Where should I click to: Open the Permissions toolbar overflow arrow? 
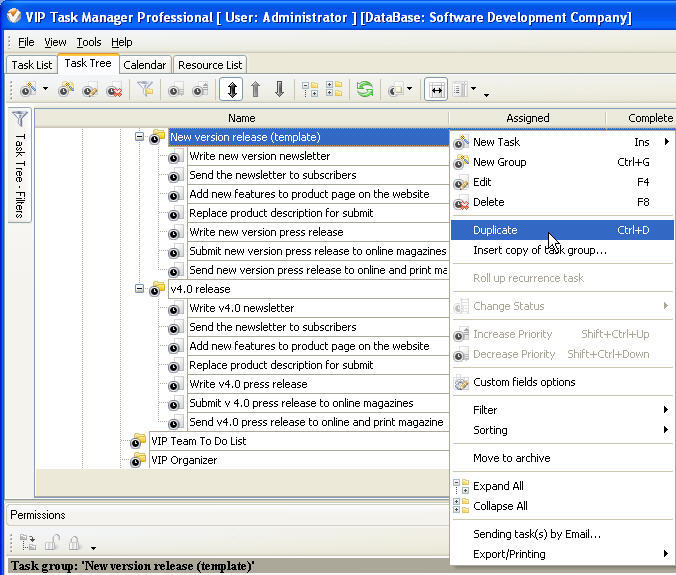click(93, 548)
